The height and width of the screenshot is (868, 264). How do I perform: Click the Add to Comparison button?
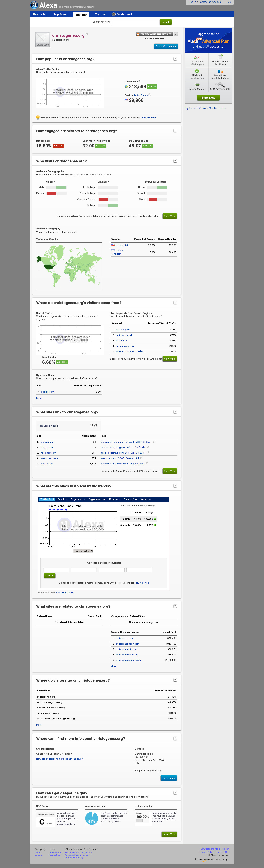(x=166, y=46)
